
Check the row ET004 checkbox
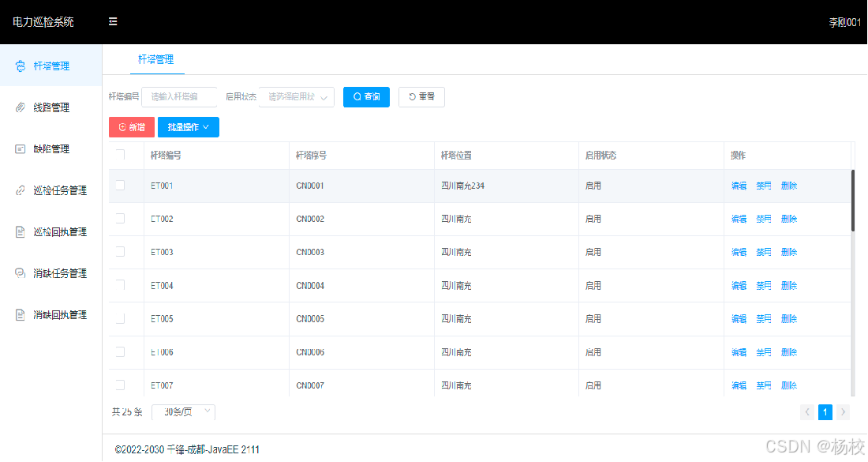point(120,285)
